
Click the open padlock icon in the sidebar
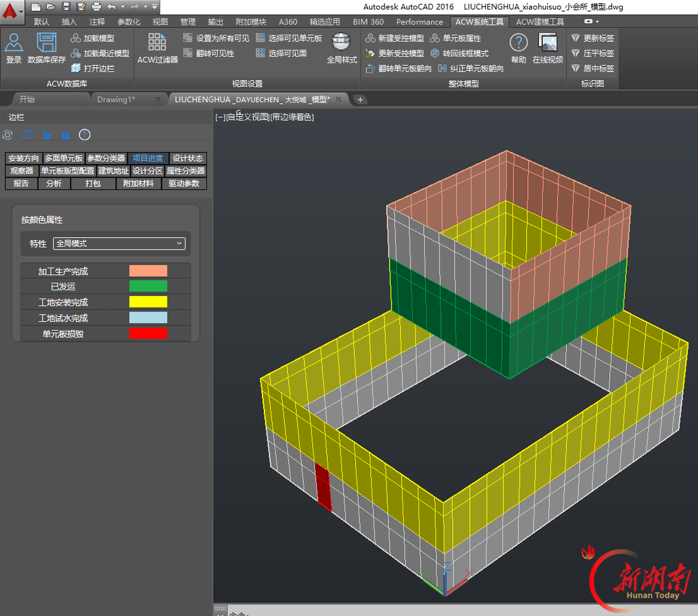47,134
